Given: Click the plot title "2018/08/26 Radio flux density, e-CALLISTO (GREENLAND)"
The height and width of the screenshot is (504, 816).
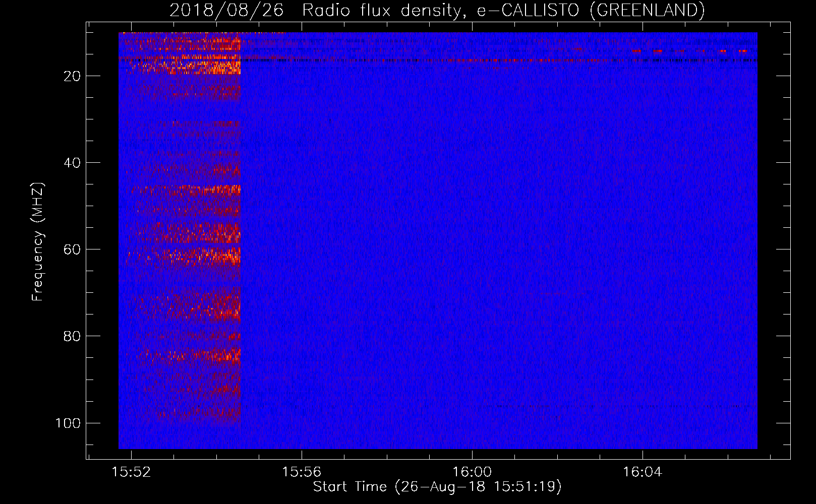Looking at the screenshot, I should 437,10.
